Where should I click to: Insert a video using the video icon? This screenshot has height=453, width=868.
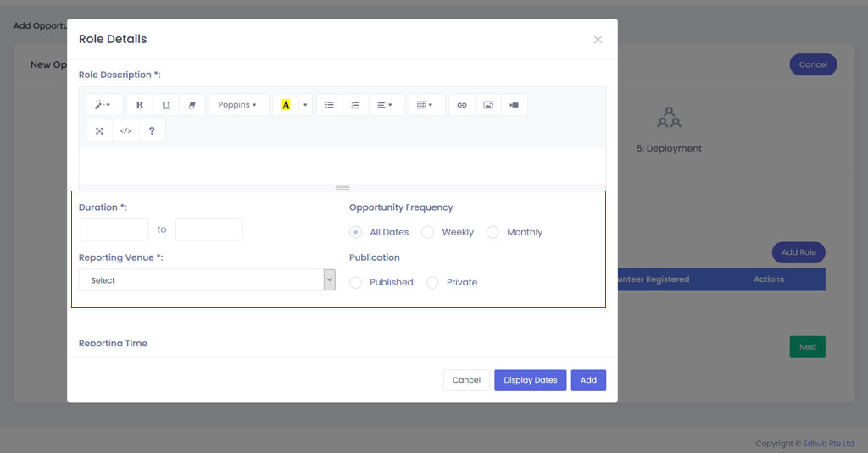tap(514, 105)
